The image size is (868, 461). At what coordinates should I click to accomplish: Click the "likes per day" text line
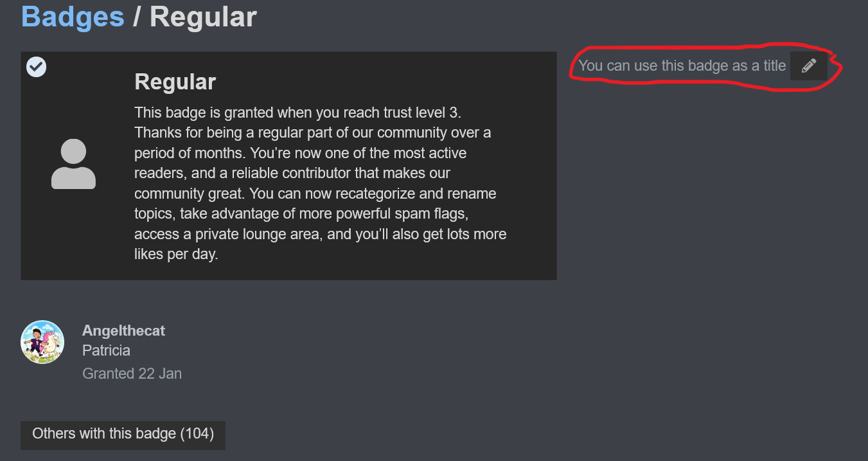pos(176,255)
